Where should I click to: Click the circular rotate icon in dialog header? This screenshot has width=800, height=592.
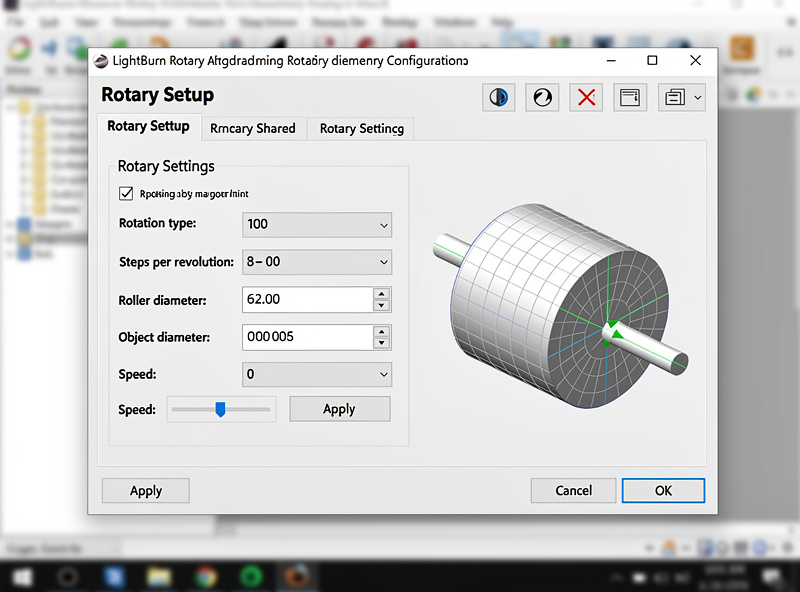coord(542,97)
